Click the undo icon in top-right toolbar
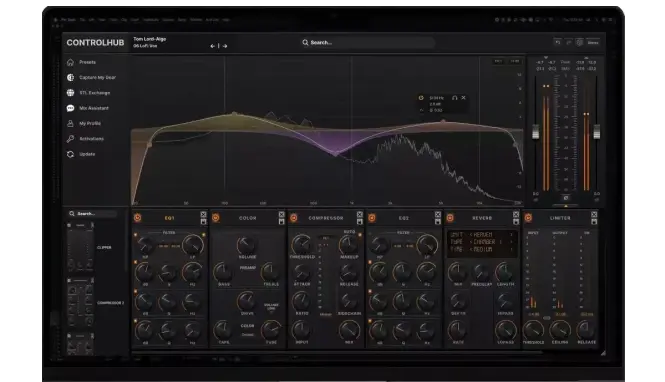665x382 pixels. tap(558, 42)
